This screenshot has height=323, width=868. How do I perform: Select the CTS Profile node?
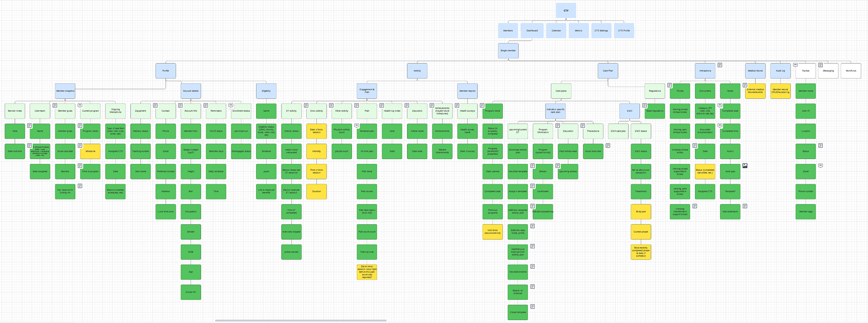(624, 31)
